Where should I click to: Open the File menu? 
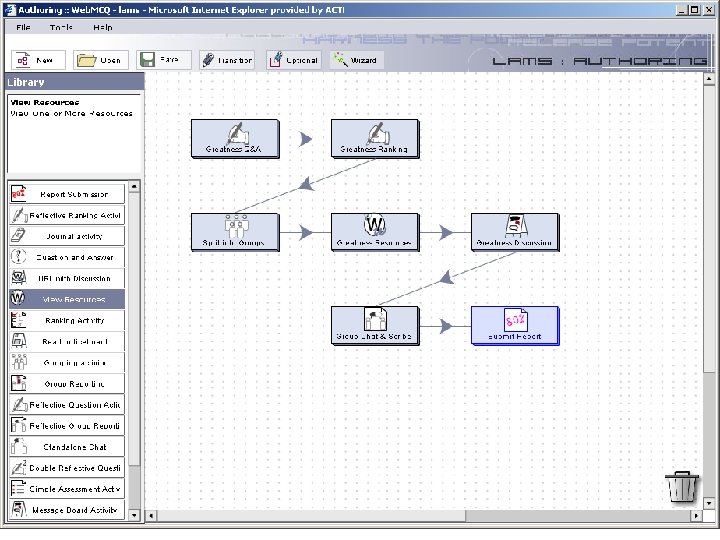click(x=23, y=28)
